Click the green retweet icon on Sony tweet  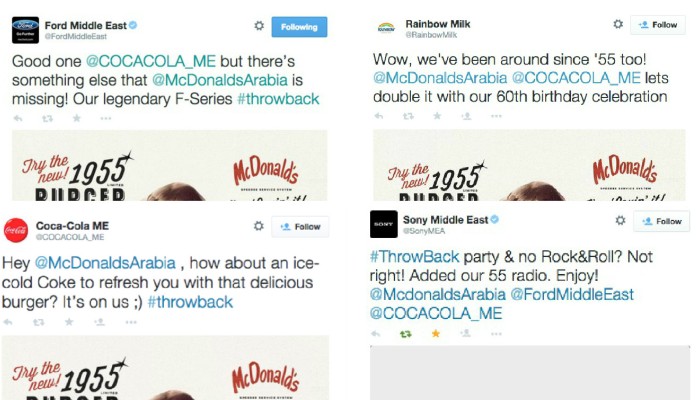[406, 333]
